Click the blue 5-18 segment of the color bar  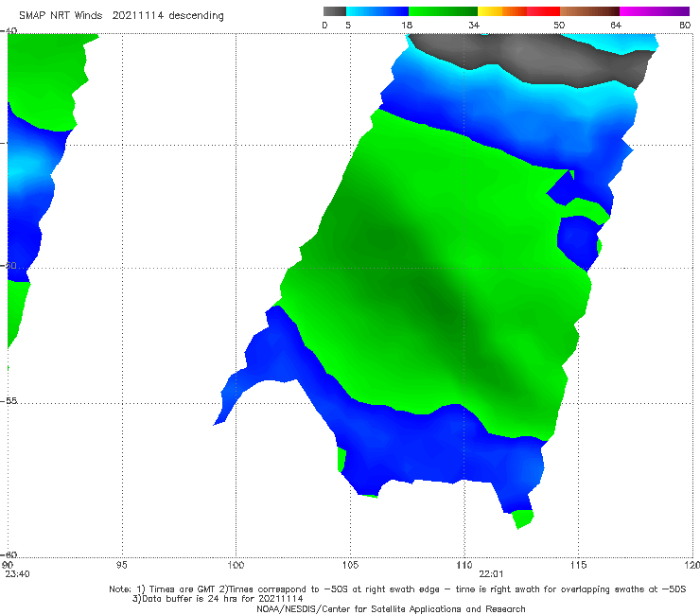377,11
